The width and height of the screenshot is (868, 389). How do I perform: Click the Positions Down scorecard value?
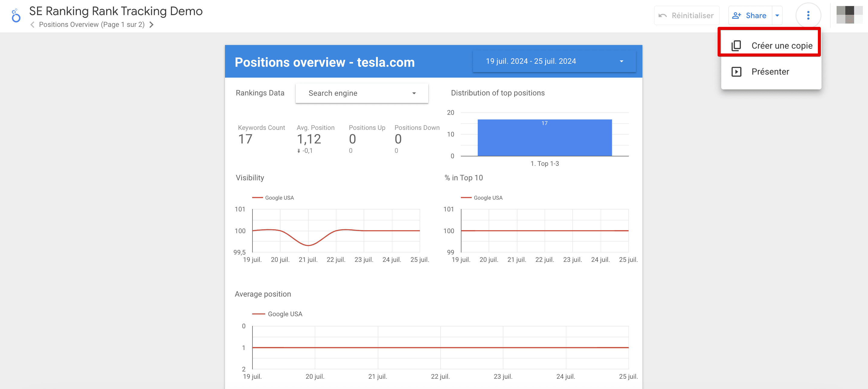[398, 139]
